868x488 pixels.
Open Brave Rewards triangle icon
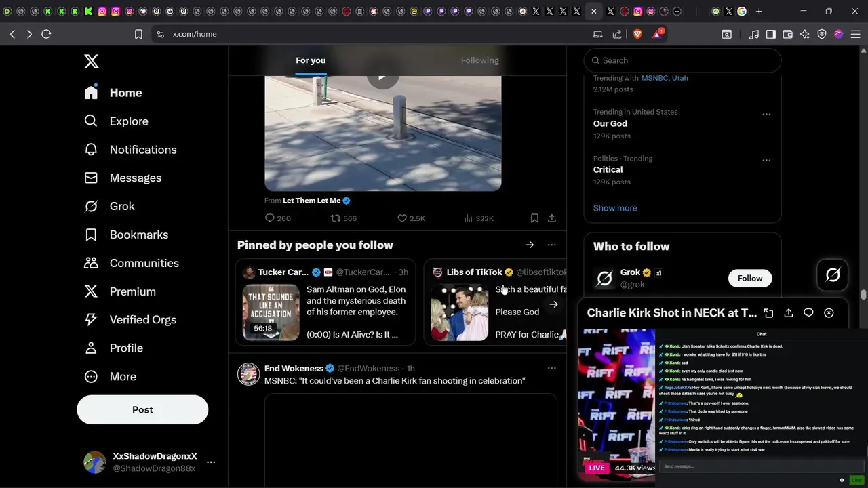[657, 34]
